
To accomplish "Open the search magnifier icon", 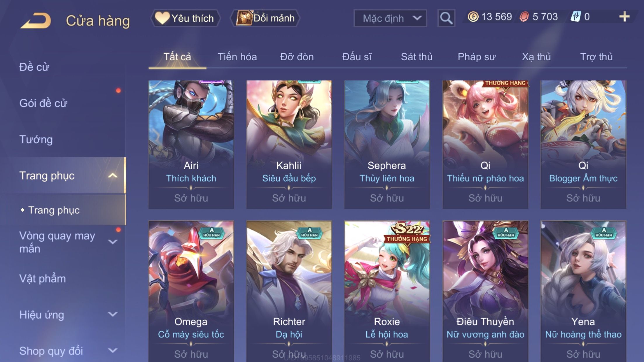I will click(x=446, y=18).
